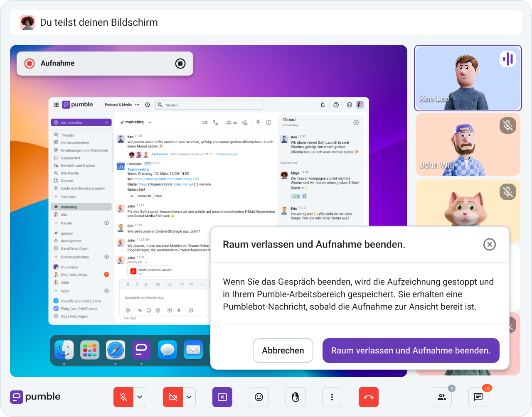Stop recording with the Aufnahme stop button
Screen dimensions: 532x417
[x=180, y=64]
